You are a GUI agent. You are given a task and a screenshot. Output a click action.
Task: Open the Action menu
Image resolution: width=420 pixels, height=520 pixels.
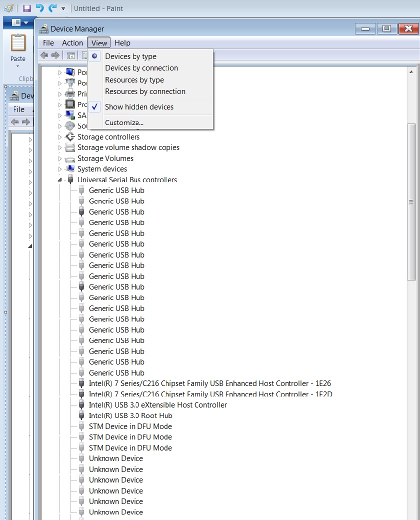tap(72, 43)
